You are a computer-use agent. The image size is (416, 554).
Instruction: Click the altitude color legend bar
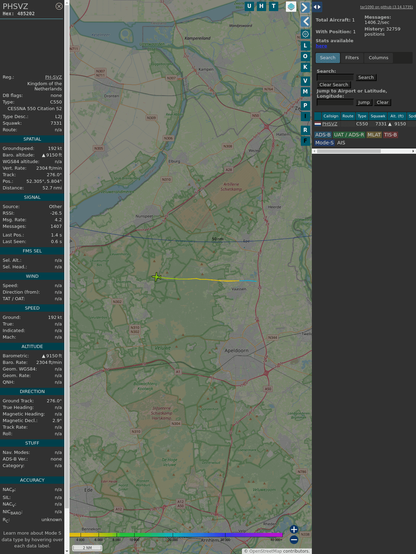pos(176,535)
